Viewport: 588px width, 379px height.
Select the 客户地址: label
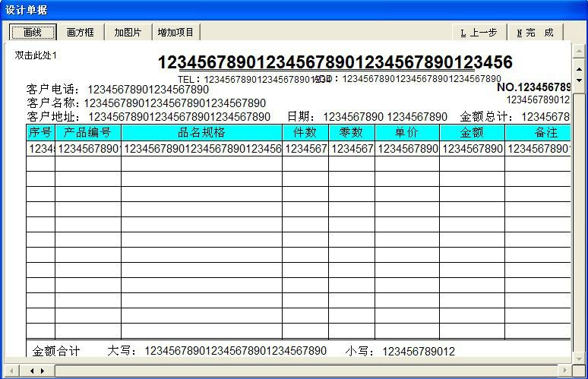coord(53,117)
